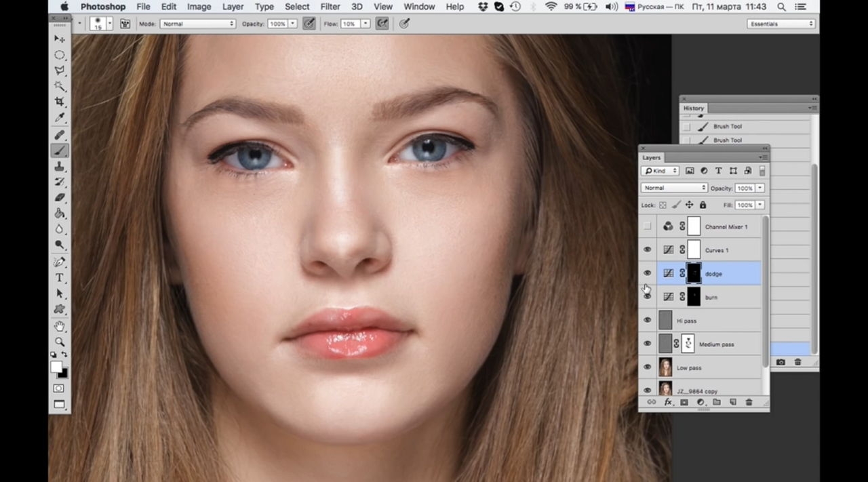This screenshot has height=482, width=868.
Task: Toggle pressure for size button
Action: pyautogui.click(x=404, y=24)
